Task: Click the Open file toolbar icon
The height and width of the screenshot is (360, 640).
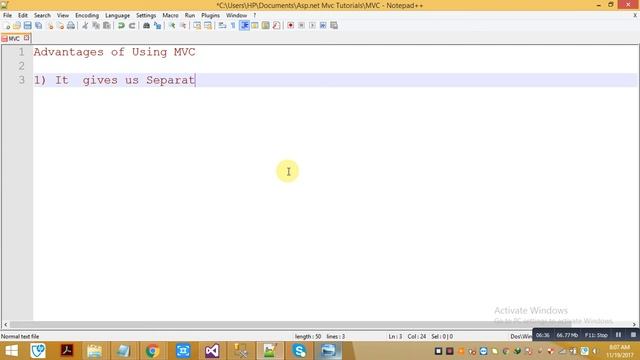Action: [17, 25]
